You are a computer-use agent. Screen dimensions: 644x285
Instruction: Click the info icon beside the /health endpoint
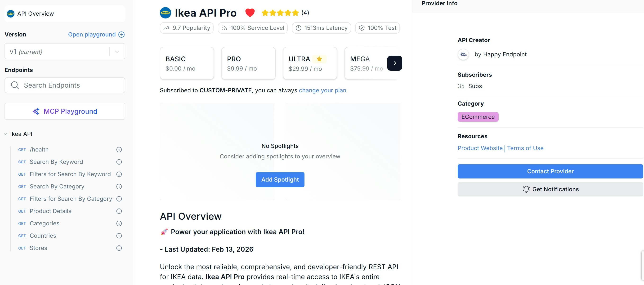click(x=119, y=150)
